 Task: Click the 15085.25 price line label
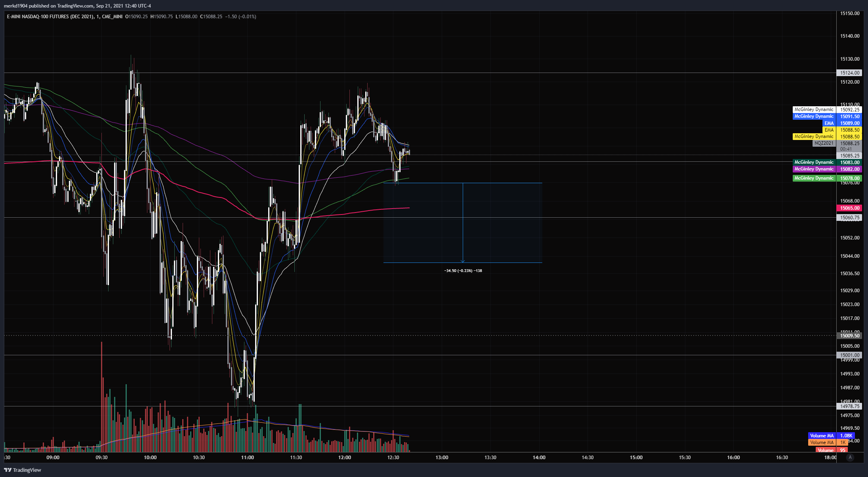(x=849, y=156)
